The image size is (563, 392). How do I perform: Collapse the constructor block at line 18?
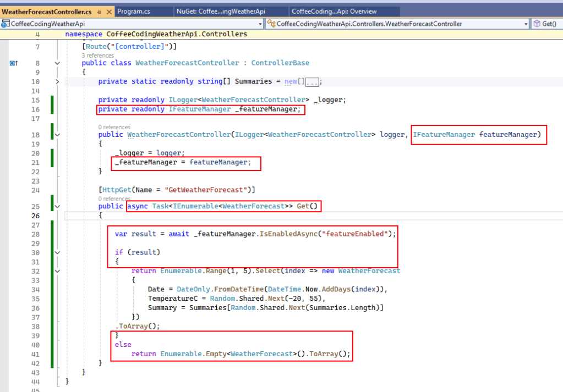pos(57,135)
